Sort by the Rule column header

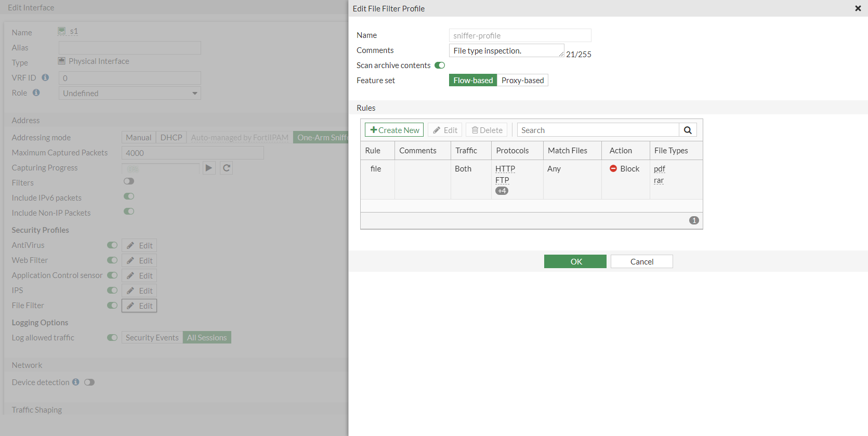click(378, 151)
